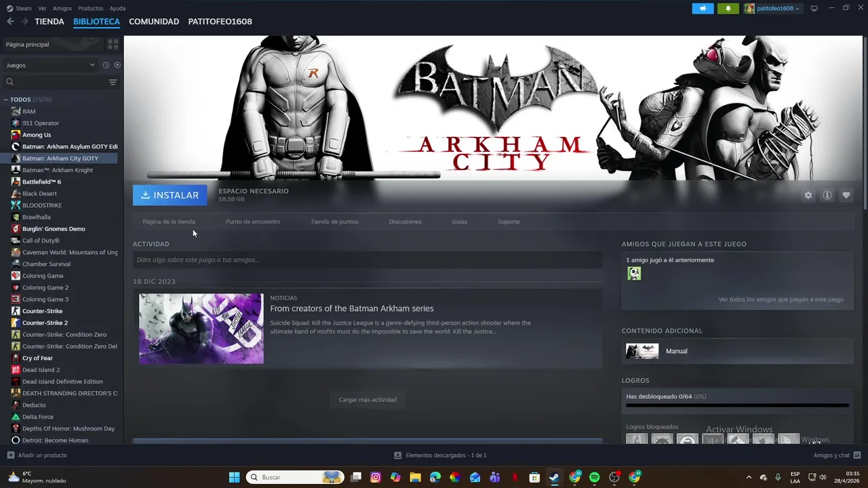Open Microsoft Store taskbar icon
The image size is (868, 488).
[x=534, y=477]
